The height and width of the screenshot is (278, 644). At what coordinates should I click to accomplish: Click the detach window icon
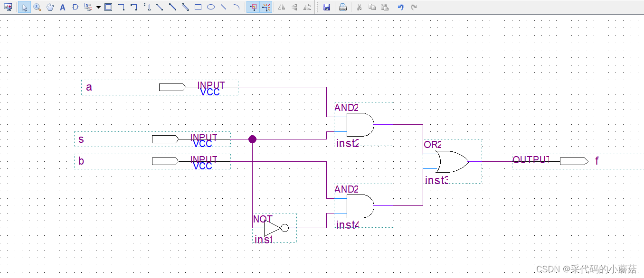(x=8, y=7)
